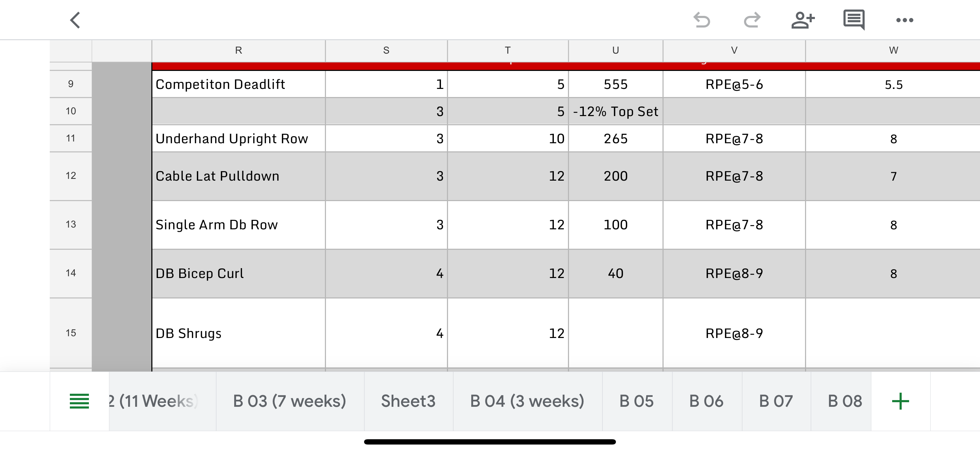Open the all sheets list icon

point(79,401)
